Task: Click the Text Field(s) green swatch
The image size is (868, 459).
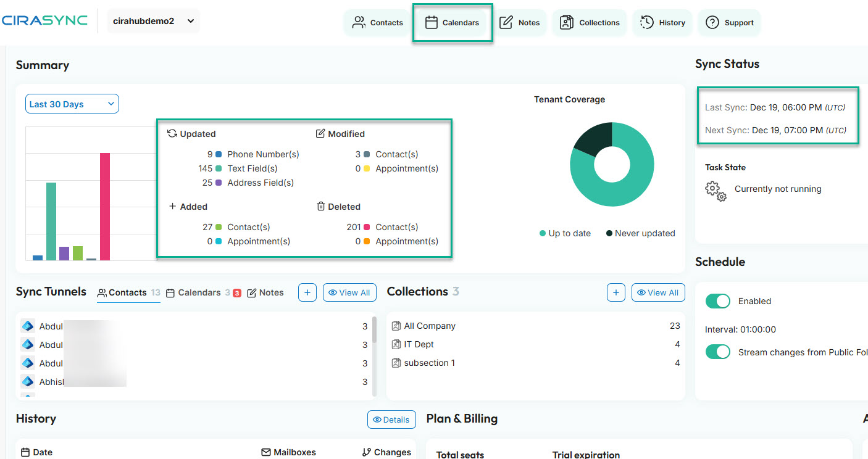Action: point(219,168)
